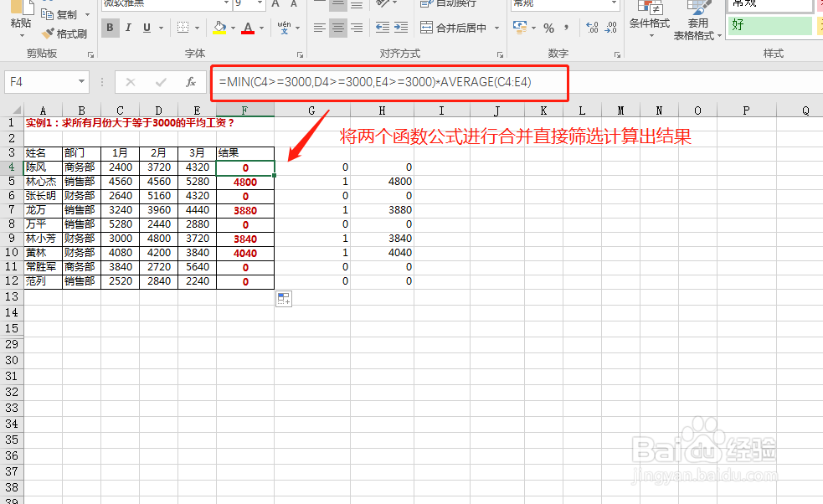Click the decrease indent icon

[x=383, y=28]
